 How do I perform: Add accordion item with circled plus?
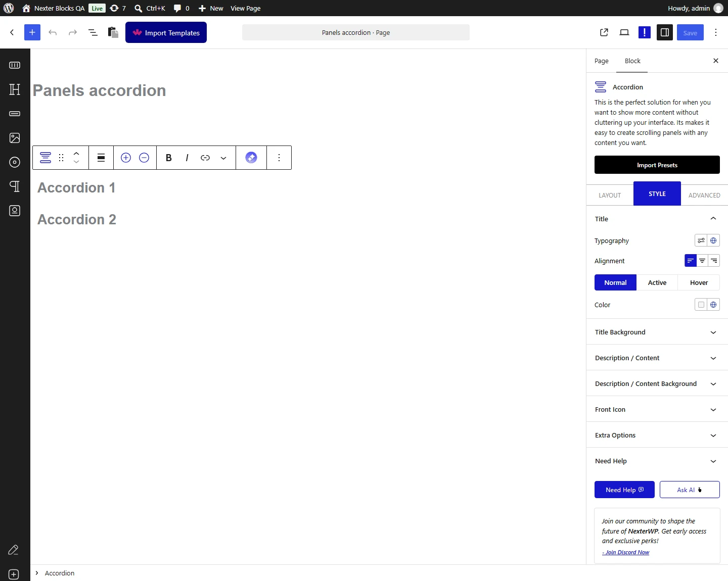click(x=126, y=158)
